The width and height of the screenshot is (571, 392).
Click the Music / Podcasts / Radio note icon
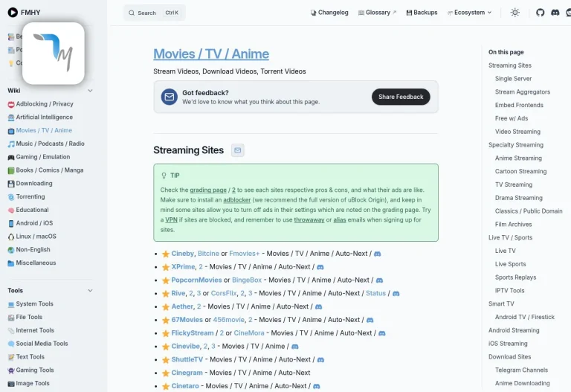click(11, 144)
